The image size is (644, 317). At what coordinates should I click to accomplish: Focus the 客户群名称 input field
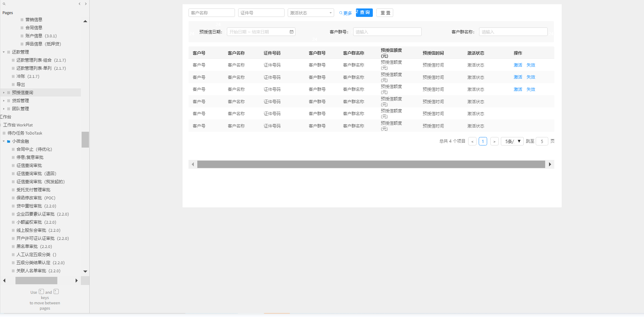(513, 32)
